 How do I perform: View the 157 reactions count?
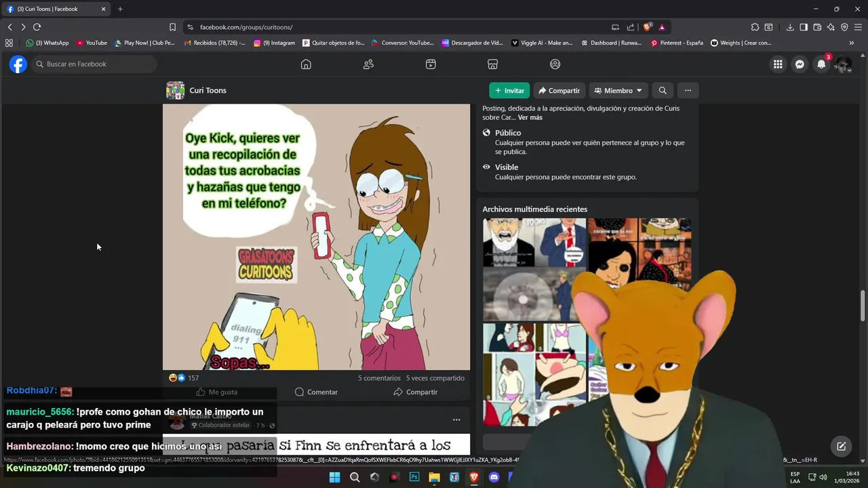[x=193, y=378]
